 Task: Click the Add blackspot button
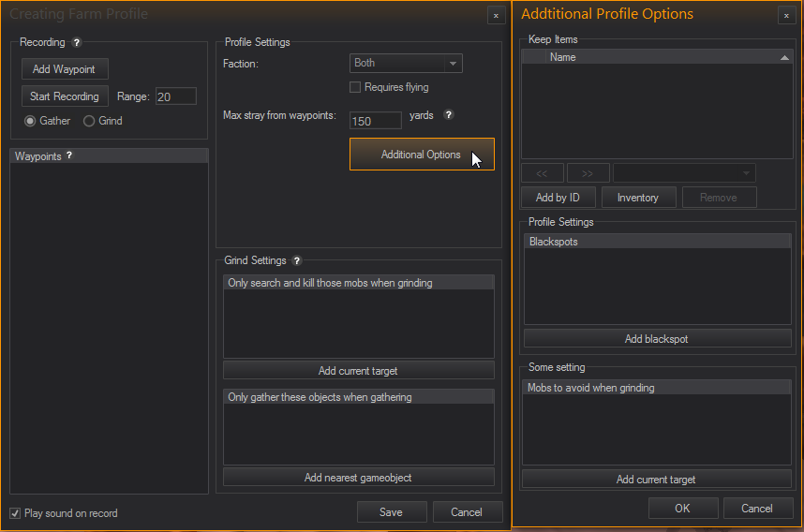pyautogui.click(x=656, y=339)
